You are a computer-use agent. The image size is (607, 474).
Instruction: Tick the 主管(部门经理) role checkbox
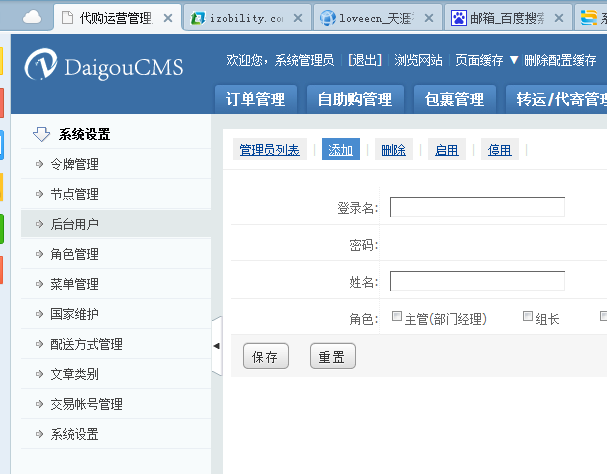click(397, 316)
